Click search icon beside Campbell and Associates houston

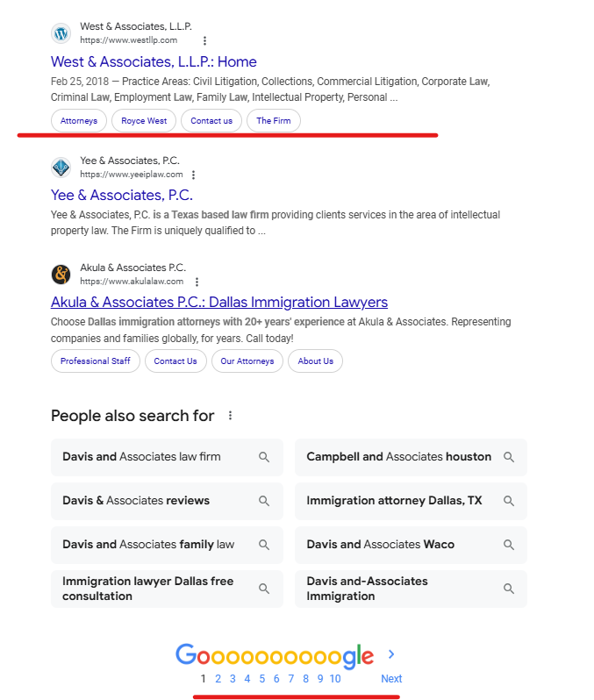pyautogui.click(x=509, y=457)
